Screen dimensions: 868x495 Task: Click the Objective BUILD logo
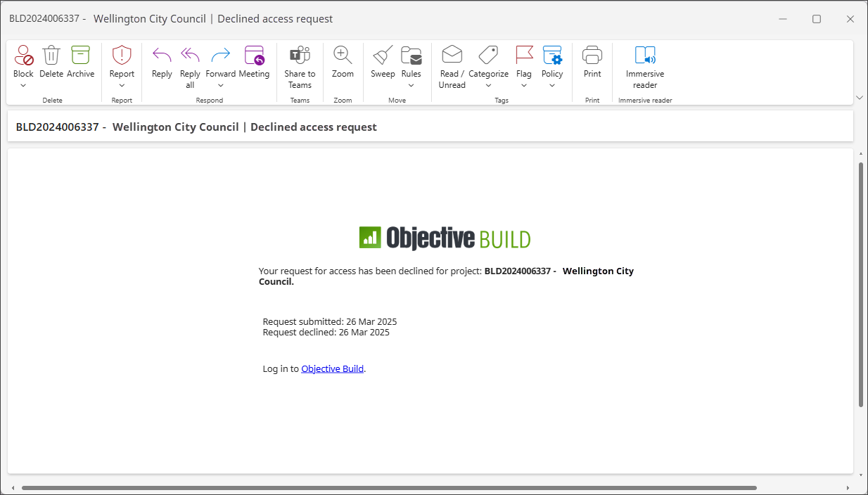445,238
